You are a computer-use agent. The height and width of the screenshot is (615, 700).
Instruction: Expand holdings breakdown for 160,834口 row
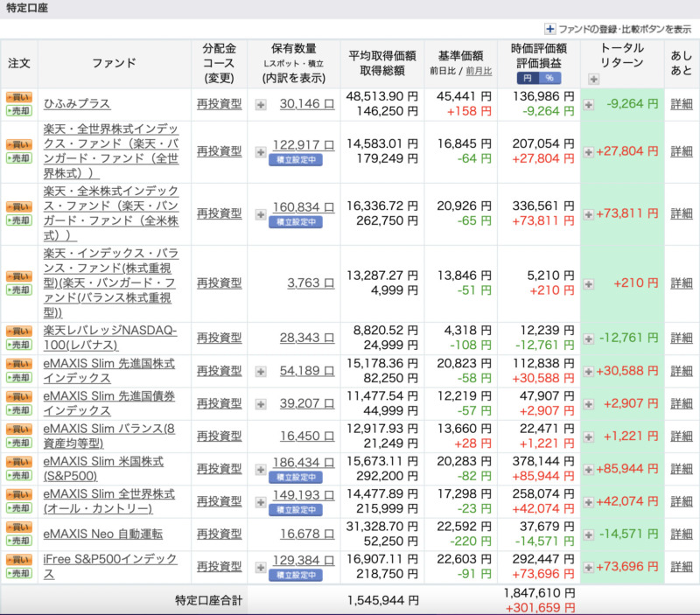tap(261, 214)
